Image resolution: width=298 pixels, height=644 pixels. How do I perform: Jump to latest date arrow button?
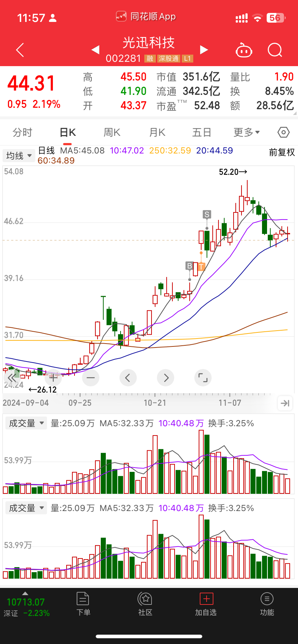285,403
